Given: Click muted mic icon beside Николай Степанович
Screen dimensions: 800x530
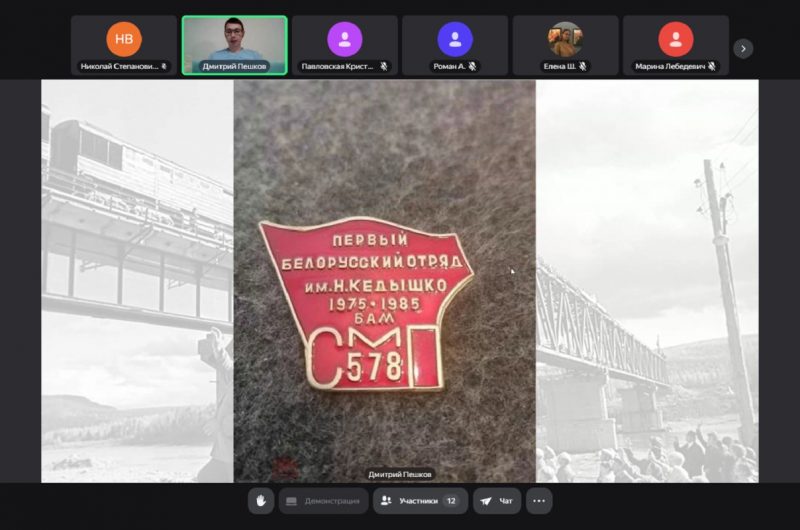Looking at the screenshot, I should tap(164, 67).
